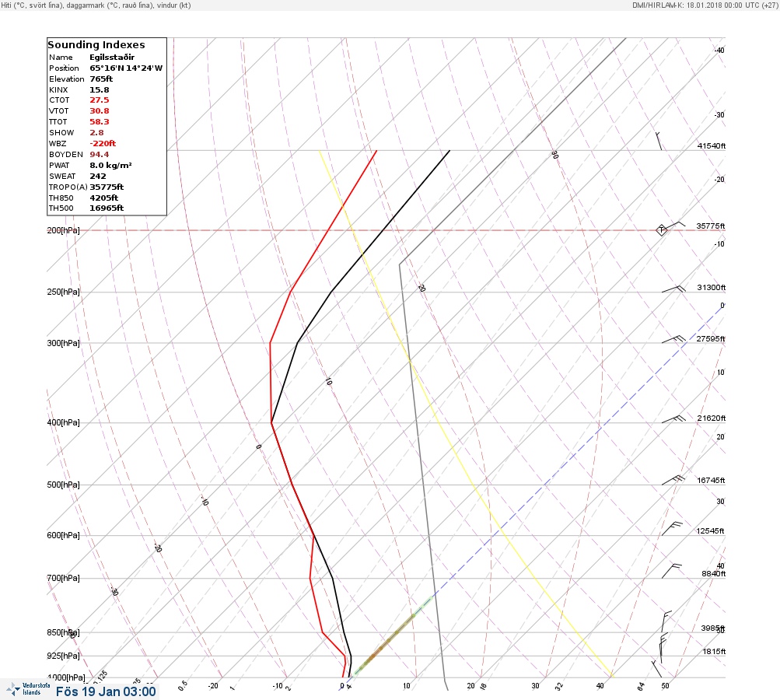
Task: Click the Fös 19 Jan 03:00 timestamp
Action: (x=106, y=691)
